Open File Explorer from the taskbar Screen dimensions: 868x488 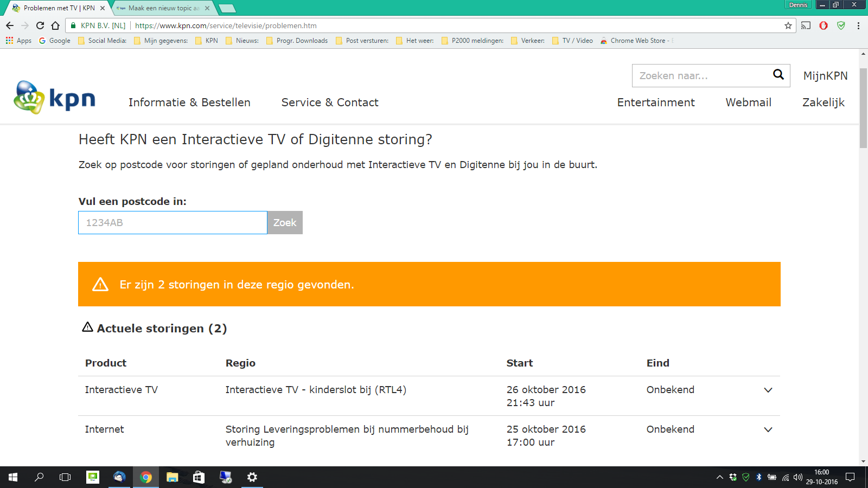[173, 477]
